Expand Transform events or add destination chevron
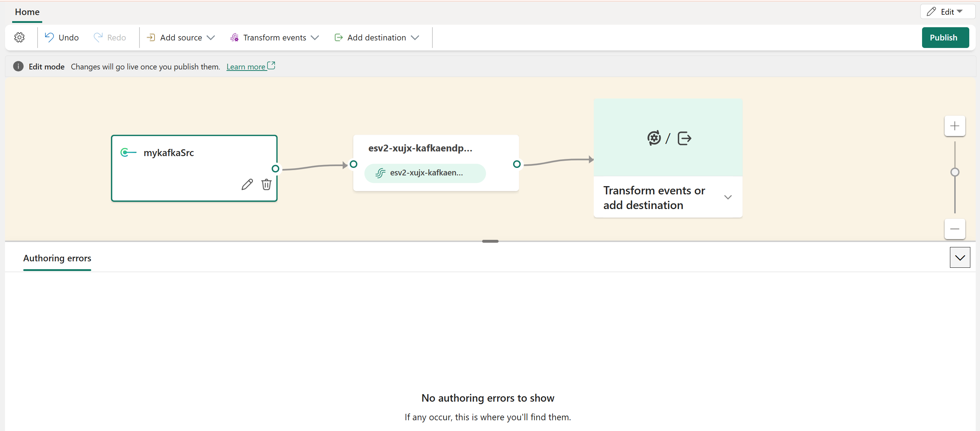The width and height of the screenshot is (980, 431). pos(727,197)
